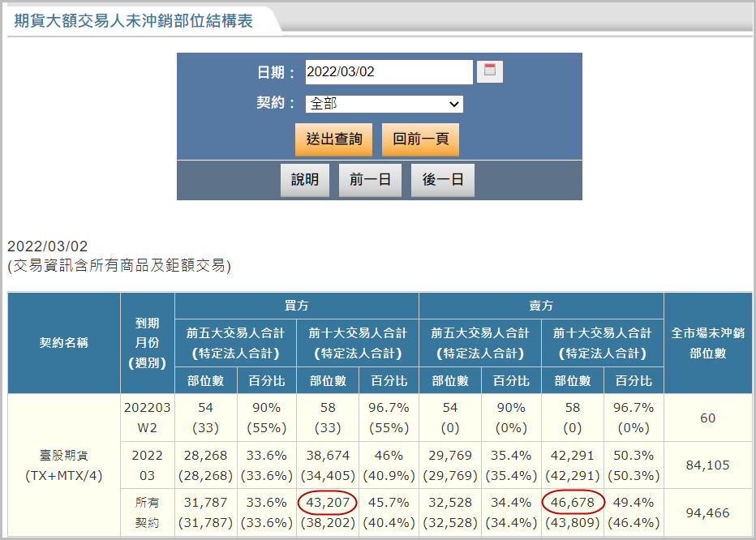Open 說明 for this table
This screenshot has width=756, height=540.
pyautogui.click(x=305, y=180)
